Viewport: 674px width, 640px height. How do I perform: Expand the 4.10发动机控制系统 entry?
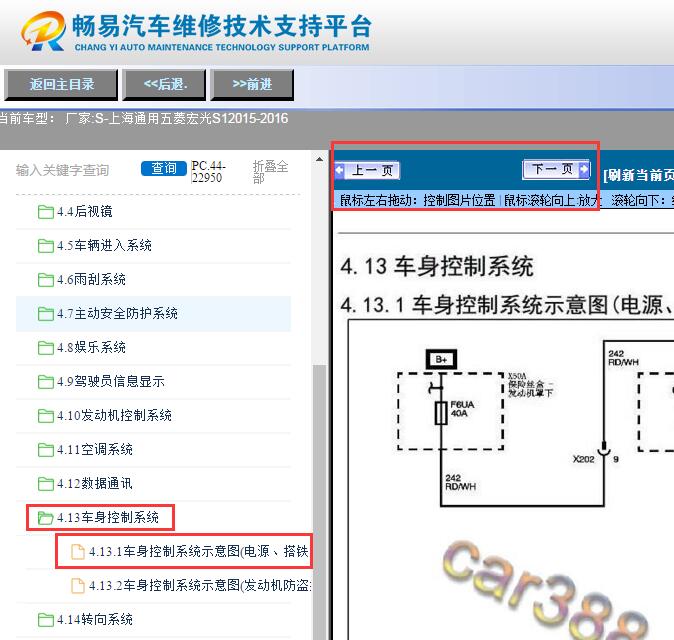(114, 415)
